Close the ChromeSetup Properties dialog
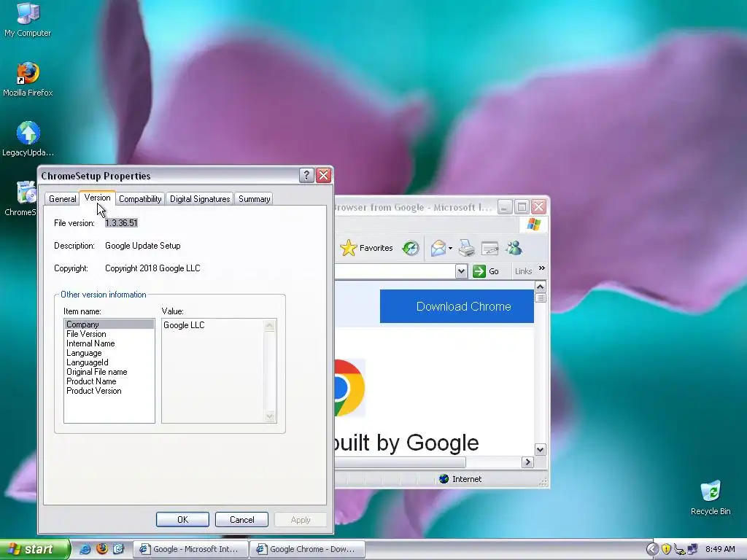This screenshot has width=747, height=560. 323,175
